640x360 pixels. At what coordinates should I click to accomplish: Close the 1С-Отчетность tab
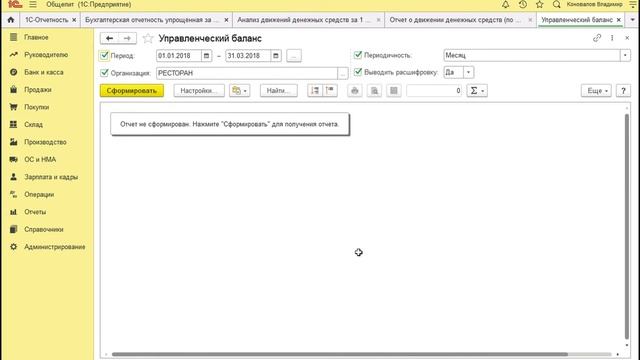(x=74, y=20)
